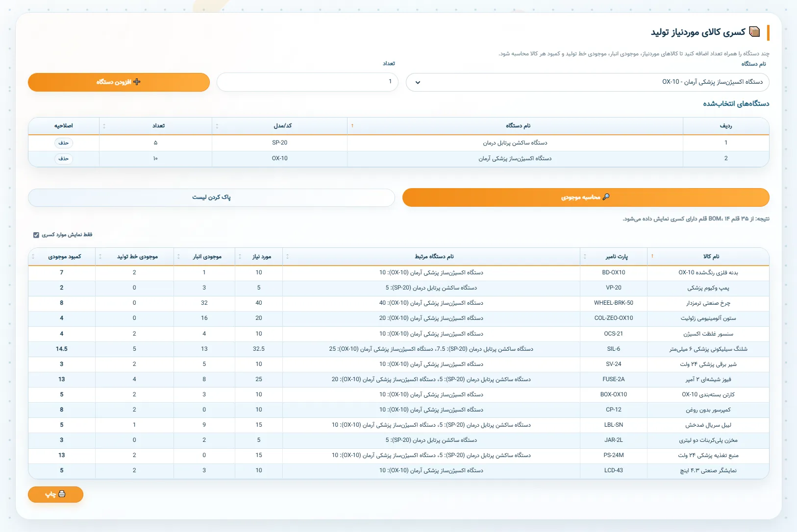Click the چاپ print button
Image resolution: width=797 pixels, height=532 pixels.
(55, 494)
